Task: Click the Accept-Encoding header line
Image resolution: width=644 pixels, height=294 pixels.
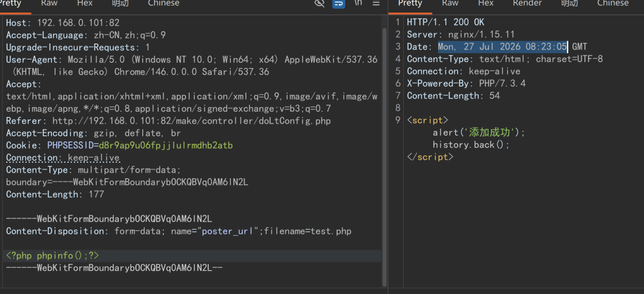Action: pos(93,134)
